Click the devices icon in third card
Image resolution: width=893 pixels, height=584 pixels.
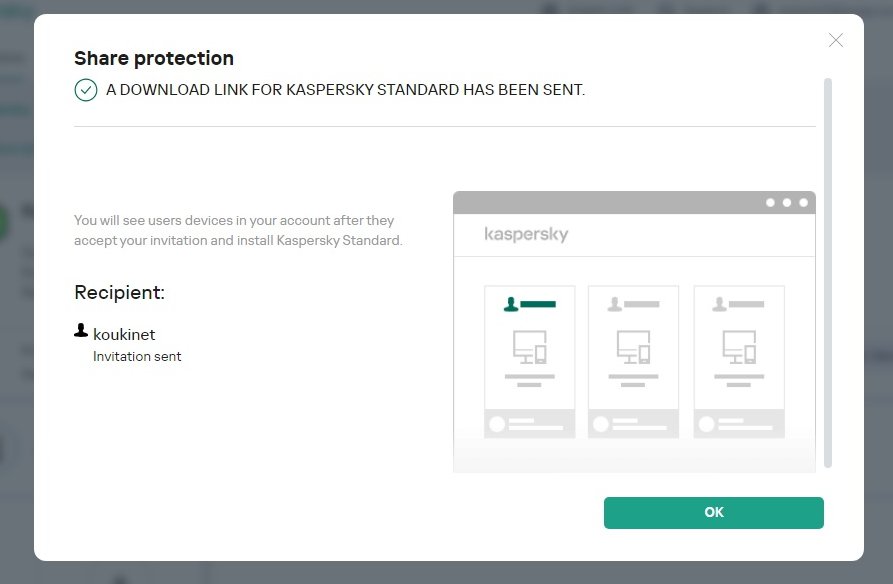pos(739,347)
